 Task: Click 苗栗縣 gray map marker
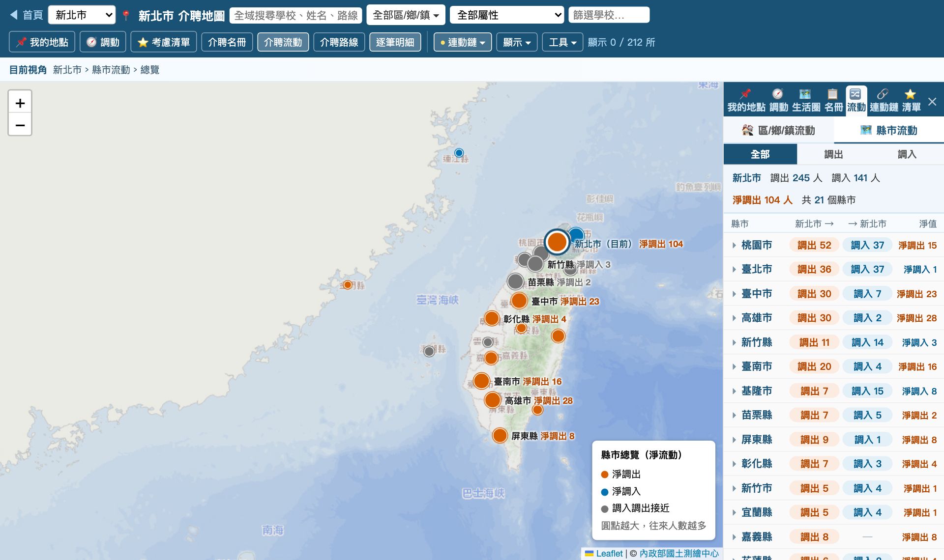click(515, 281)
